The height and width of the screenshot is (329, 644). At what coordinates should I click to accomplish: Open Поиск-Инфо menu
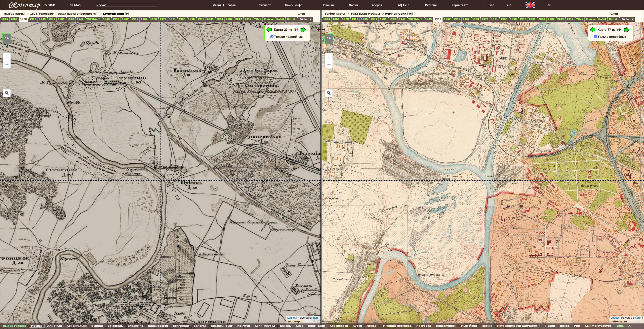click(294, 5)
